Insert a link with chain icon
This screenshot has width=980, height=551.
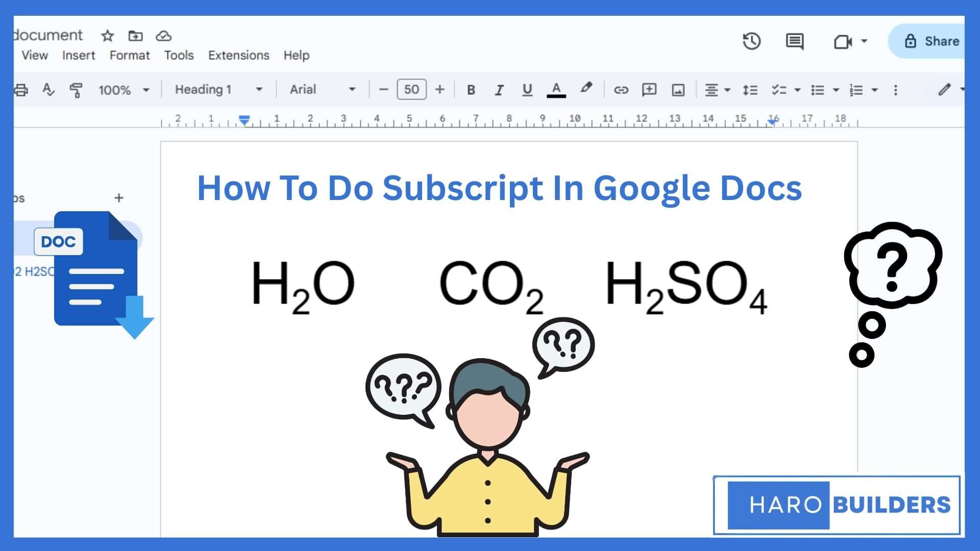[x=621, y=90]
